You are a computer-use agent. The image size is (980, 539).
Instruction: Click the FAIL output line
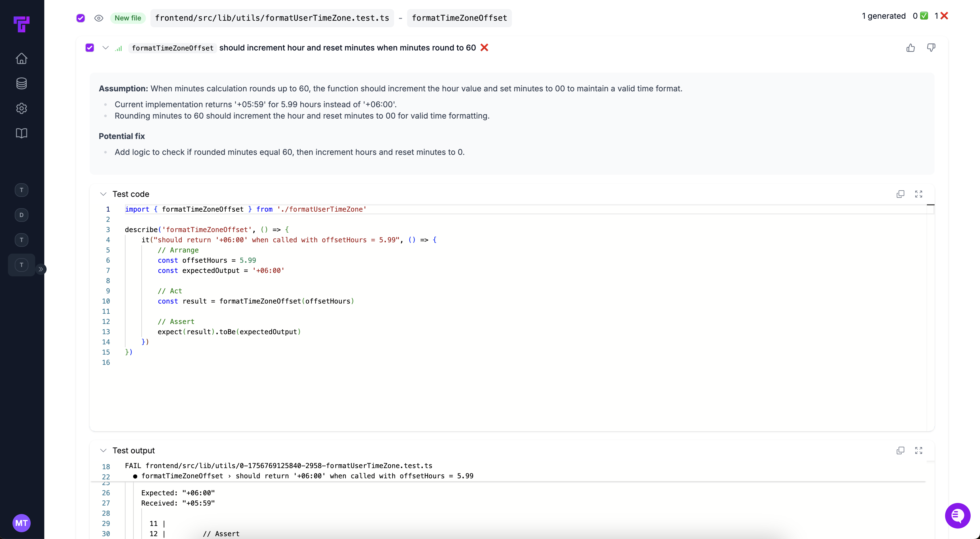(278, 466)
